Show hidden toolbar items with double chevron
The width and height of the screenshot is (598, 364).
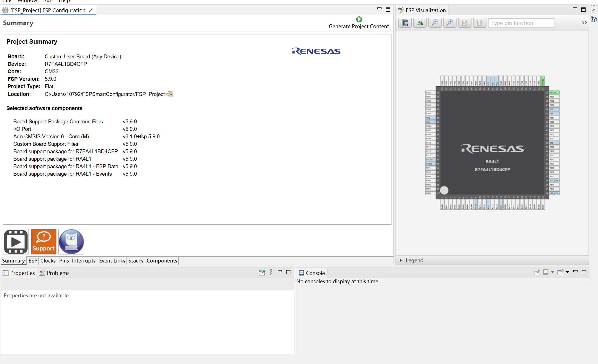pyautogui.click(x=584, y=23)
